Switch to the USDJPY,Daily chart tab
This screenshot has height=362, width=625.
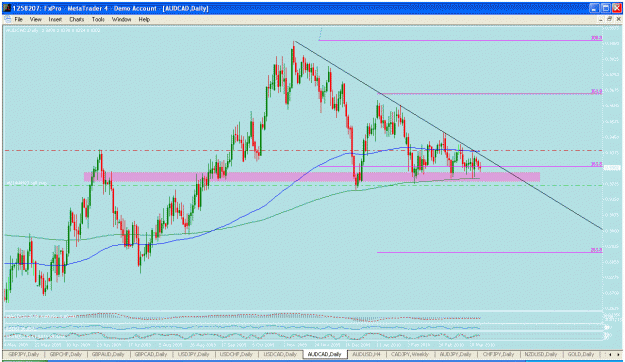tap(194, 354)
